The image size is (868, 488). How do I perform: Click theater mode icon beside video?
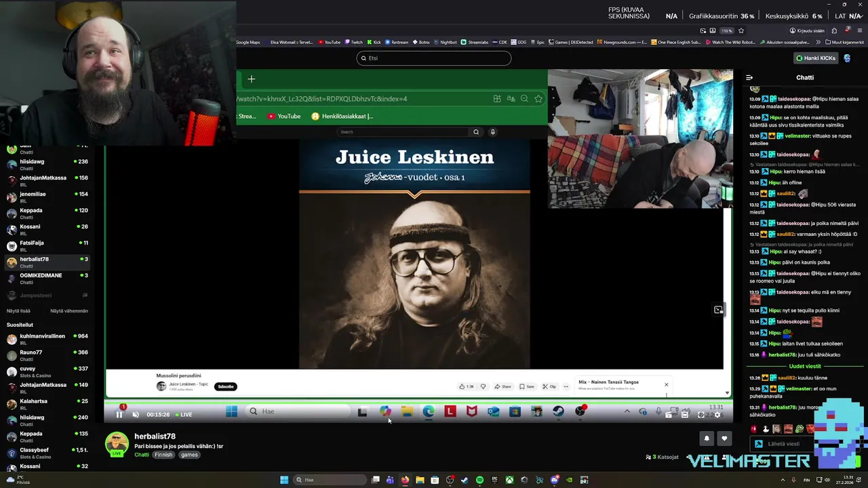[x=718, y=310]
